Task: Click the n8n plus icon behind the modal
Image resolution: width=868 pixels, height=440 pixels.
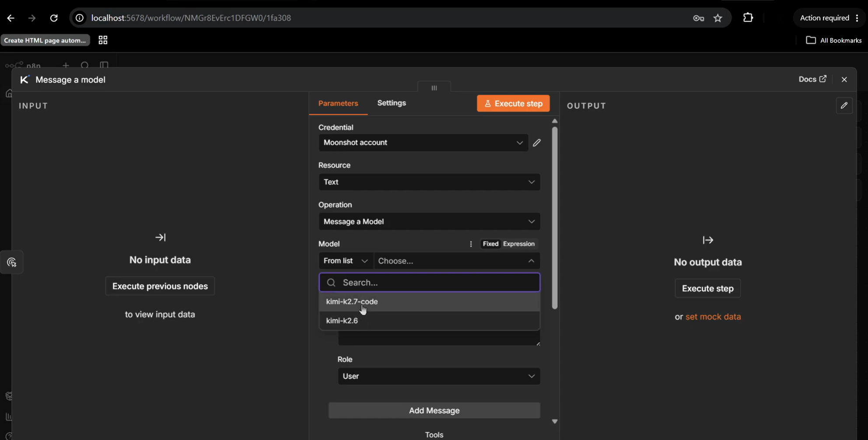Action: [66, 66]
